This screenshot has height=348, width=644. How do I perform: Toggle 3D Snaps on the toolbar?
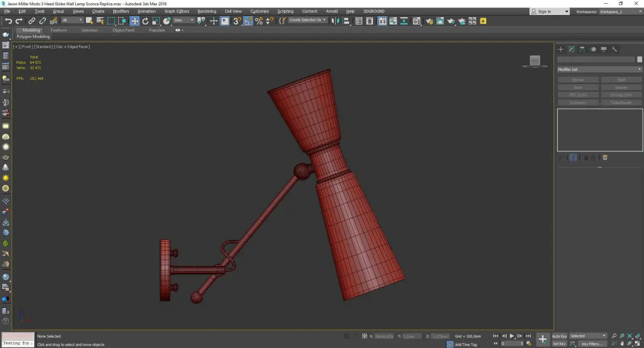click(237, 21)
